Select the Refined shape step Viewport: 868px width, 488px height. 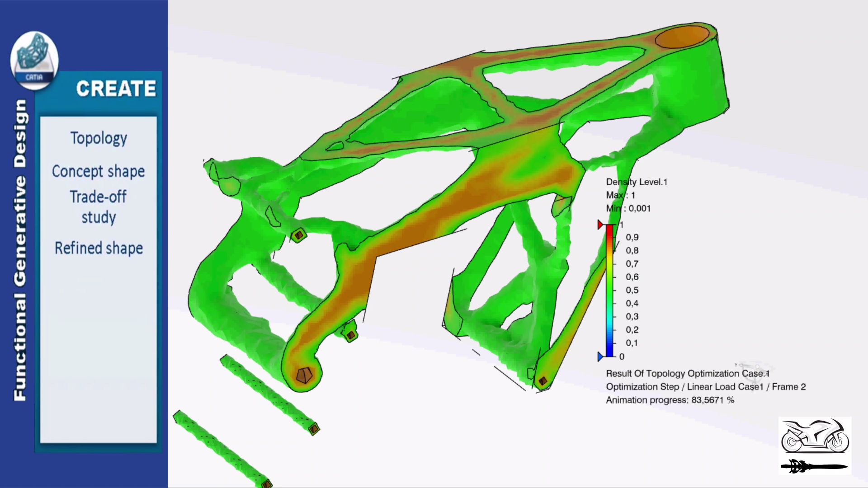(99, 248)
